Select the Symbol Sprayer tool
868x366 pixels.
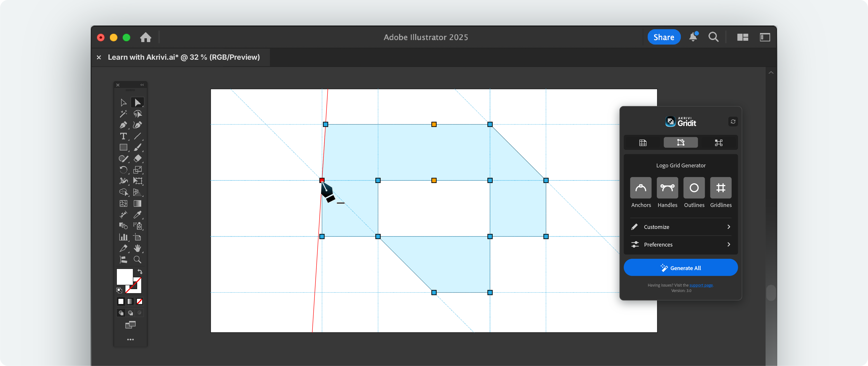click(137, 226)
